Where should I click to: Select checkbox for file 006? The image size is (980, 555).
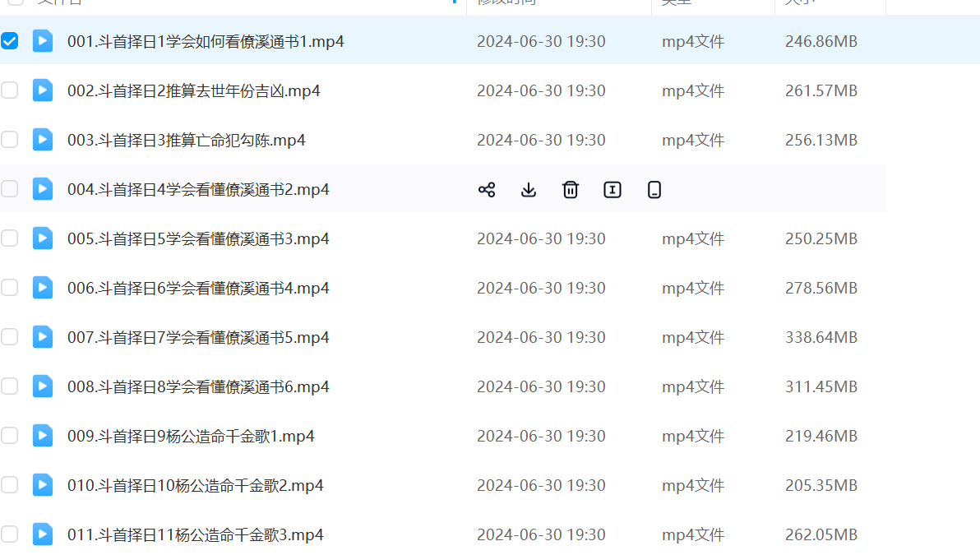[10, 288]
